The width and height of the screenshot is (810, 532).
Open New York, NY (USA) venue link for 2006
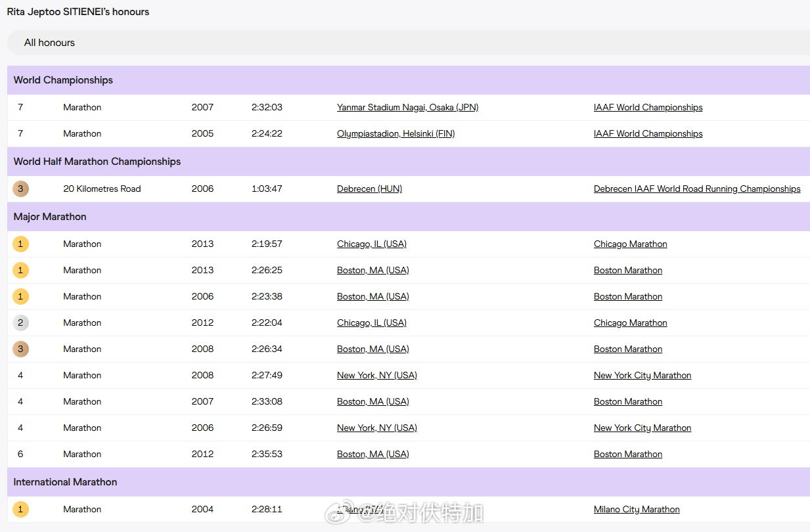tap(376, 428)
